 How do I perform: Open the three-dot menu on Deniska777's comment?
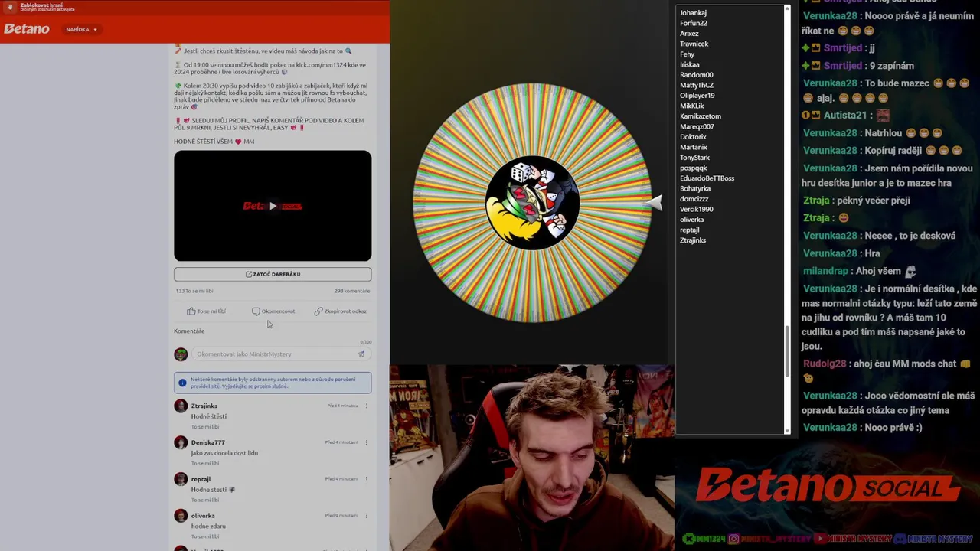(366, 442)
